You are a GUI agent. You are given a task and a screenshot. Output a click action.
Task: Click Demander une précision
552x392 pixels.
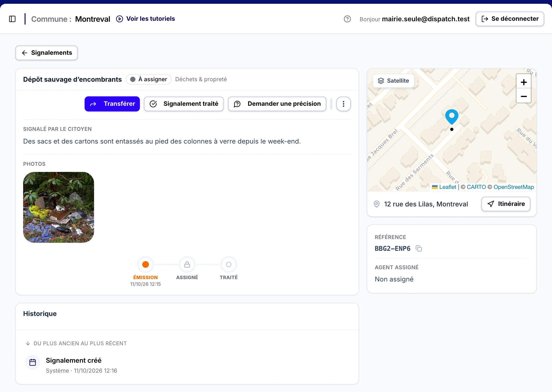(x=277, y=104)
